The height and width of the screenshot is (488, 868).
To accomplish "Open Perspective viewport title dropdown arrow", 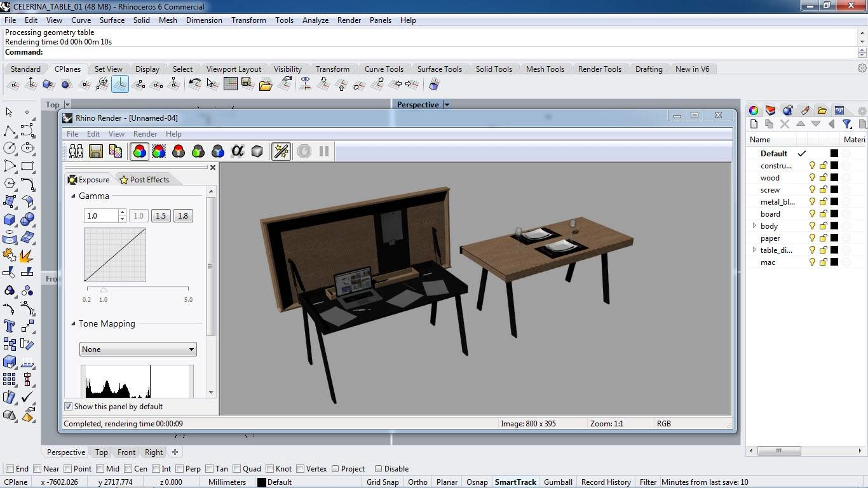I will point(447,105).
